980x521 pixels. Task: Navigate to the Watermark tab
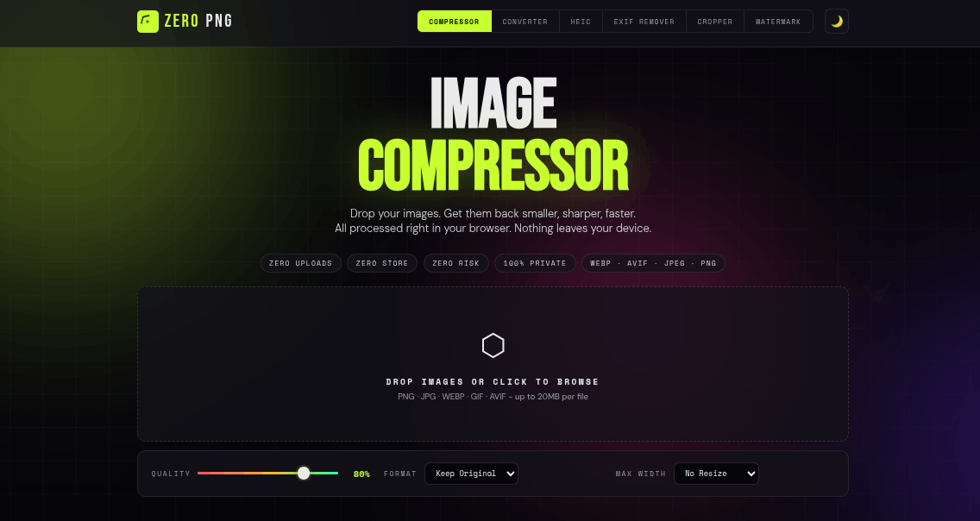778,22
